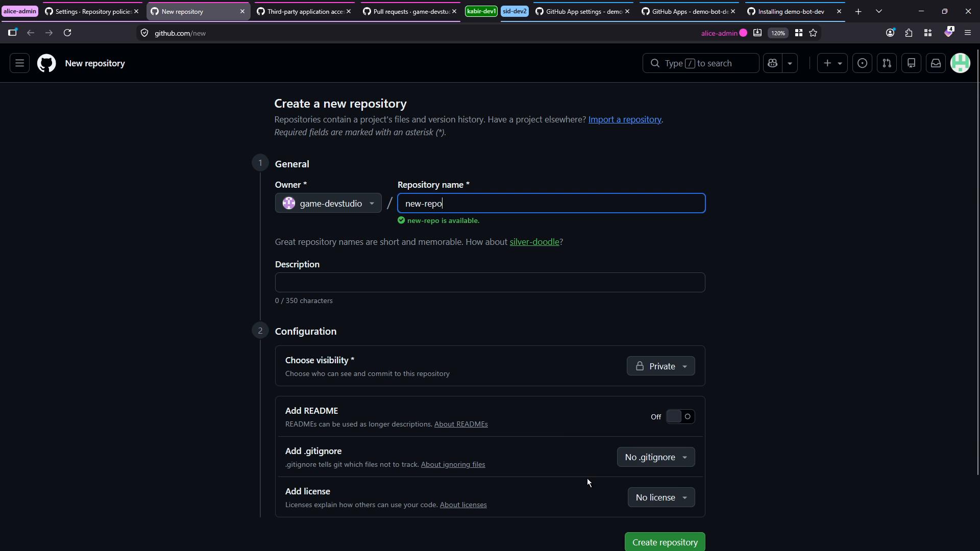The width and height of the screenshot is (980, 551).
Task: Go back to previous page
Action: click(x=31, y=33)
